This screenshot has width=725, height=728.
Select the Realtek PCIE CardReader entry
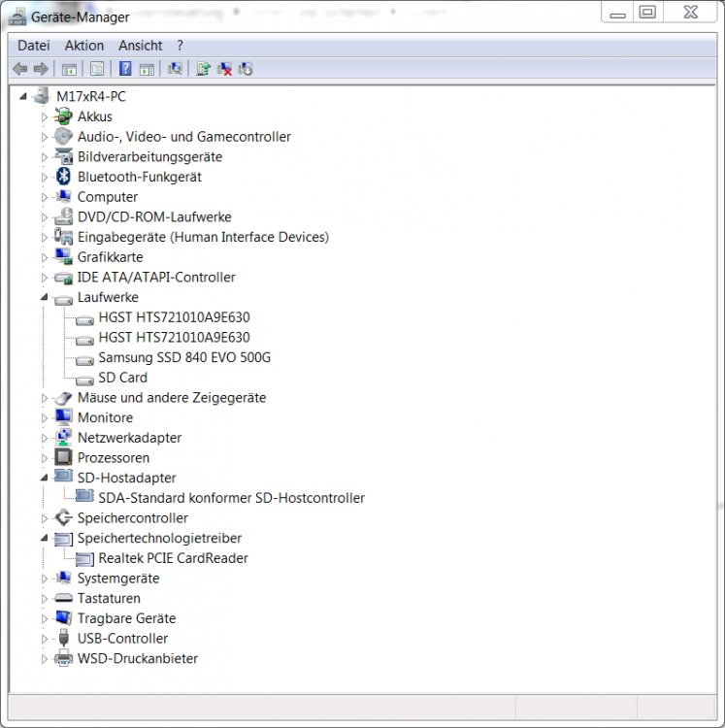point(173,558)
